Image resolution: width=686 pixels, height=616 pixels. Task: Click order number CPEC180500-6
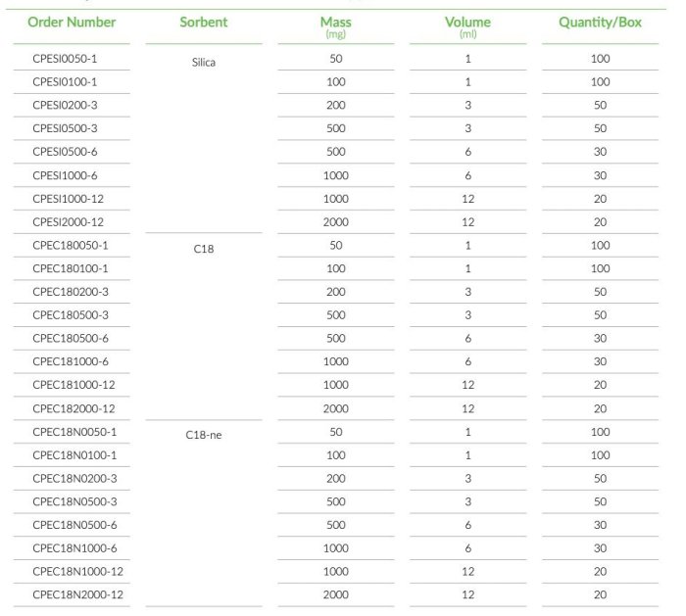[70, 339]
